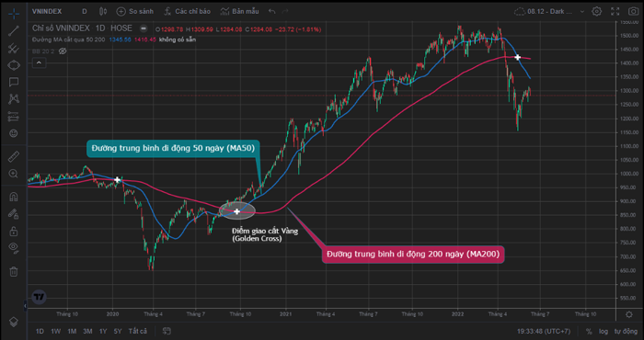
Task: Collapse the left toolbar arrow
Action: coord(26,306)
